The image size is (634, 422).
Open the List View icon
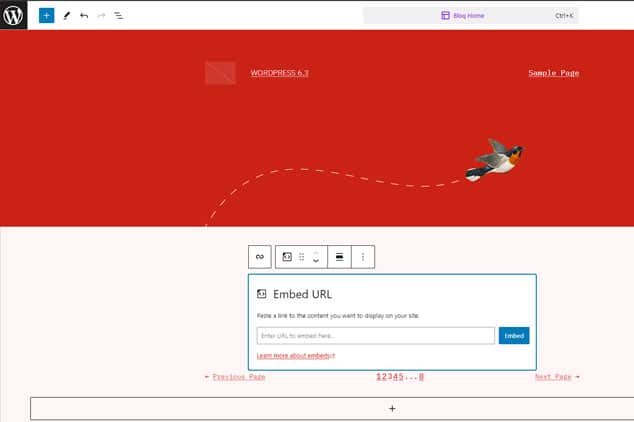point(119,16)
